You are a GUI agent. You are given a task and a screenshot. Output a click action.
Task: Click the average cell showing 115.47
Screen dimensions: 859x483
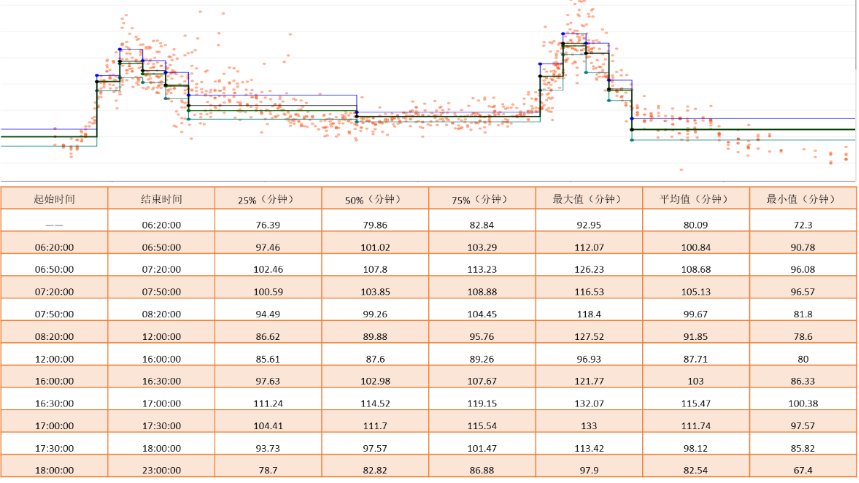click(x=696, y=402)
